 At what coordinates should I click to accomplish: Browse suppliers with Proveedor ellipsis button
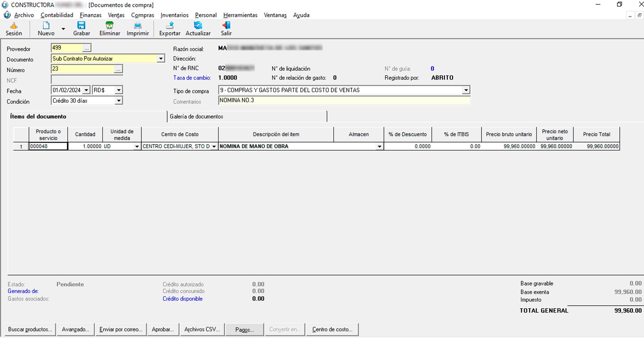tap(87, 48)
